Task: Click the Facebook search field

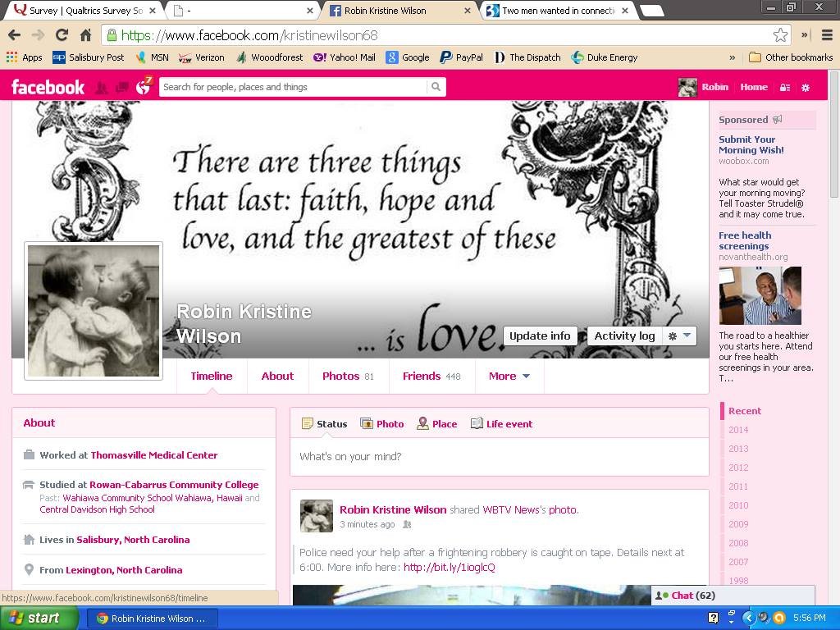Action: tap(294, 87)
